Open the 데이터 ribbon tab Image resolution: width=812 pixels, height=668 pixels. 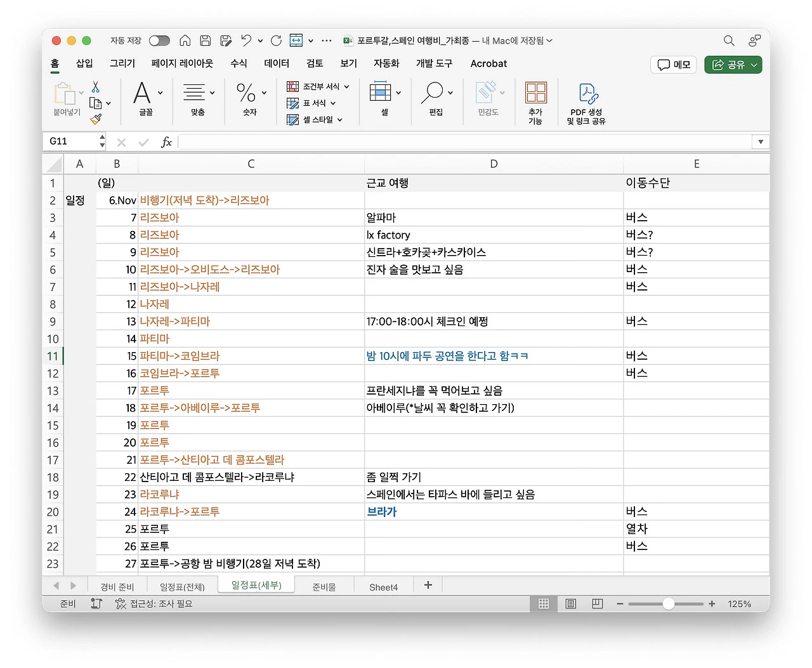(x=277, y=63)
